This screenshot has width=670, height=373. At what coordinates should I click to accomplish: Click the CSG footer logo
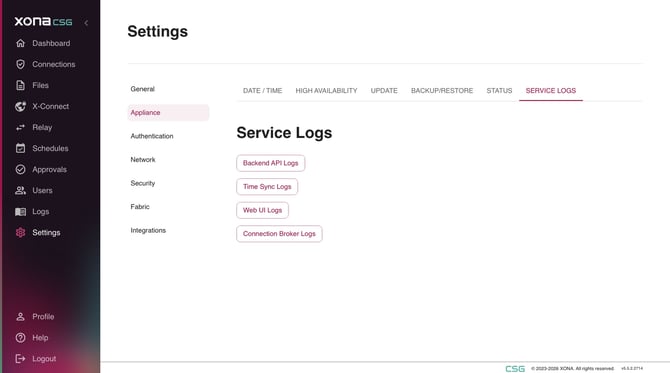[515, 368]
